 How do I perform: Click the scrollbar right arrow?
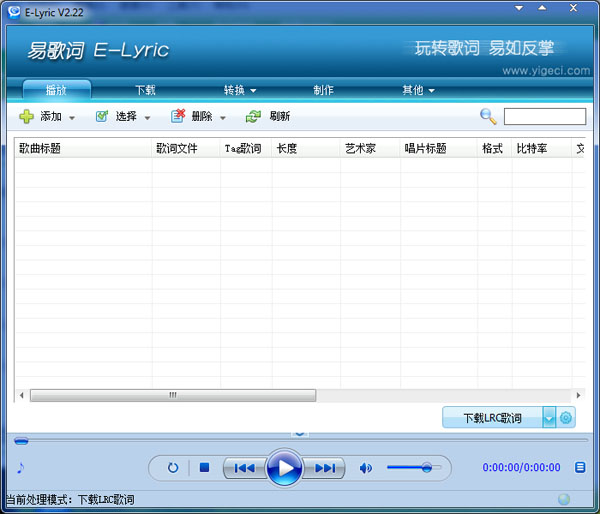[x=578, y=395]
